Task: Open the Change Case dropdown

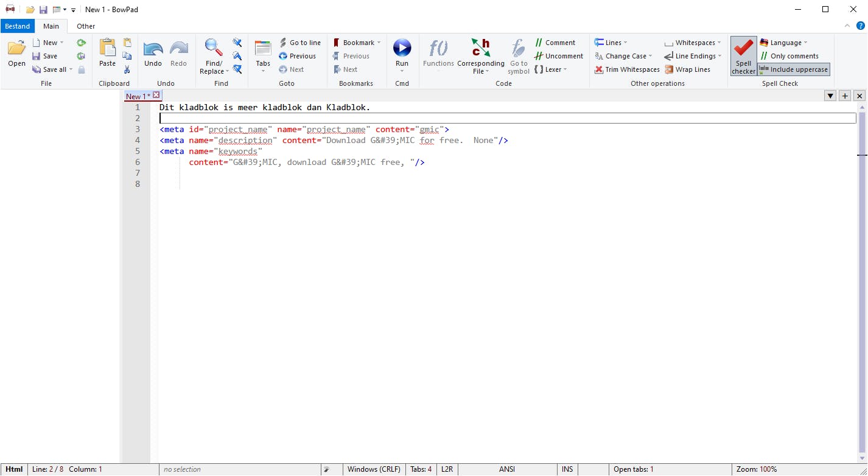Action: tap(623, 56)
